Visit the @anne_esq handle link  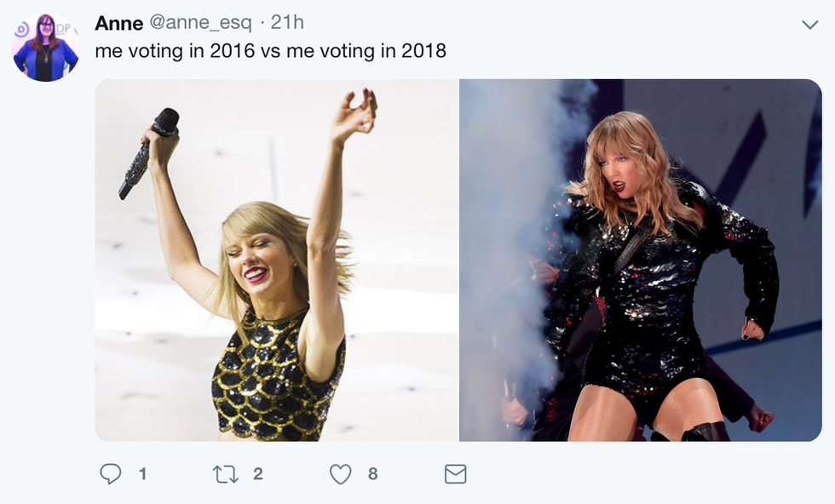click(x=201, y=22)
